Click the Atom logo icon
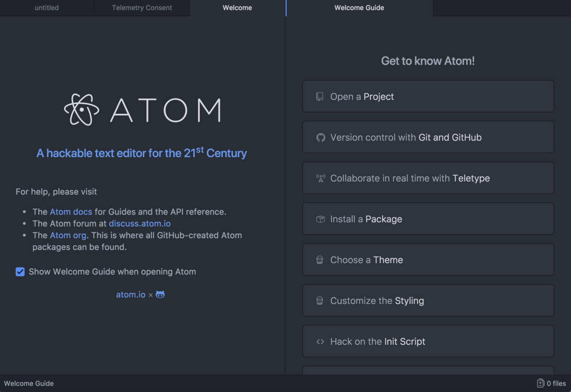 click(x=82, y=110)
